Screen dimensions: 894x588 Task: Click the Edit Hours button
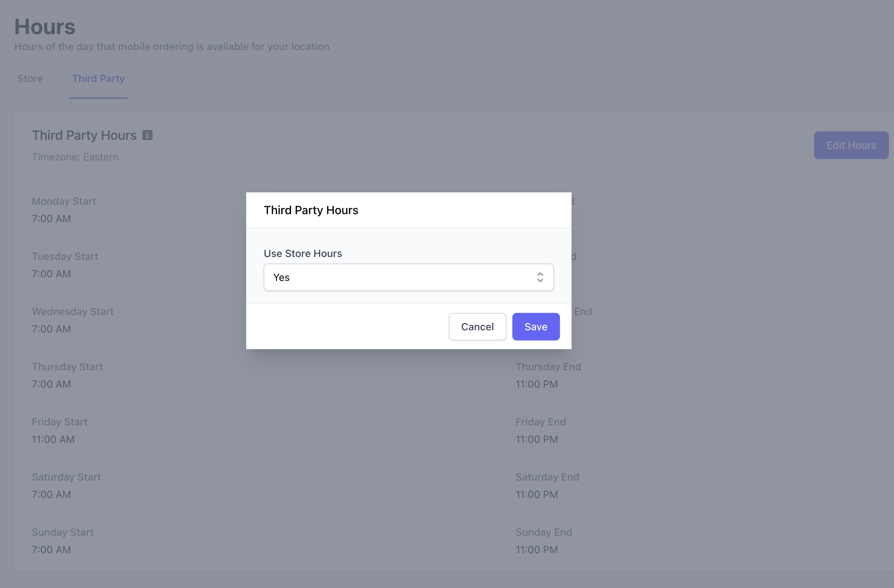pos(851,145)
